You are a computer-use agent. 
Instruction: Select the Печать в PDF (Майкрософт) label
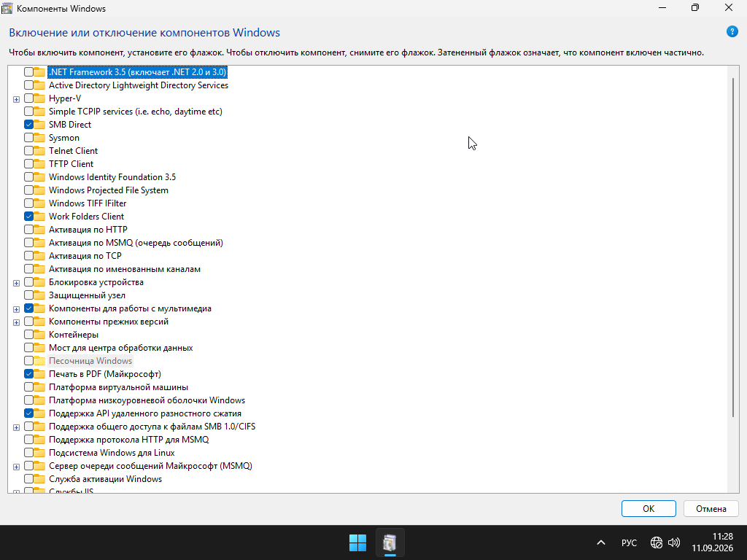pos(105,374)
